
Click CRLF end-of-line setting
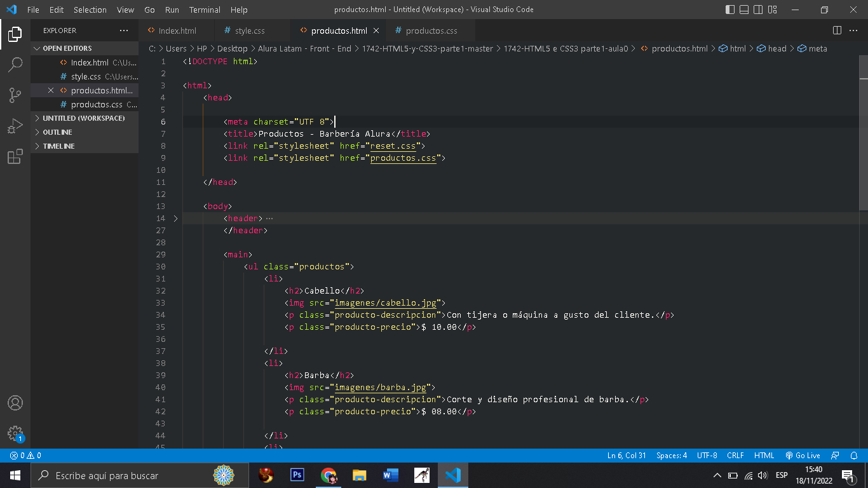pos(735,456)
